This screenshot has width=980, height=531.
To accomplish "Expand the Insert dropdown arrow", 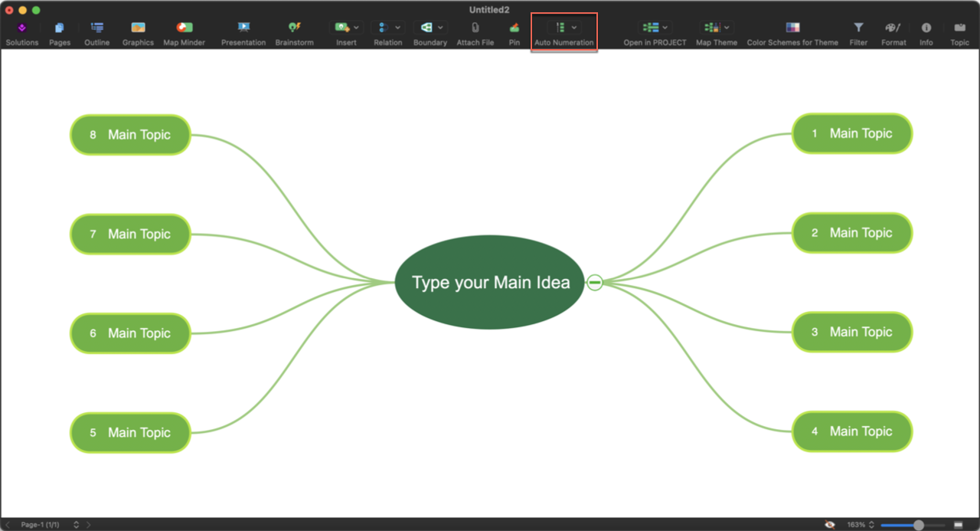I will pos(356,28).
